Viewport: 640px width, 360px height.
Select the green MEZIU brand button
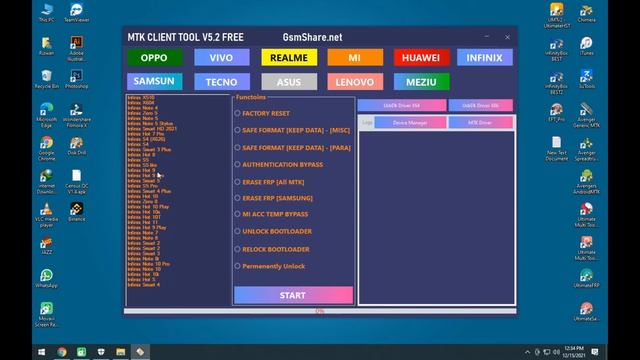[x=422, y=82]
